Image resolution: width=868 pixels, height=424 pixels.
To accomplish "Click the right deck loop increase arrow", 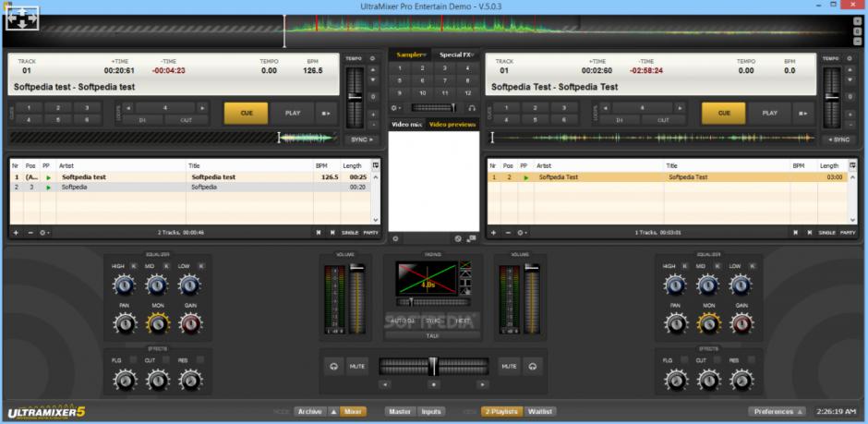I will [x=680, y=108].
